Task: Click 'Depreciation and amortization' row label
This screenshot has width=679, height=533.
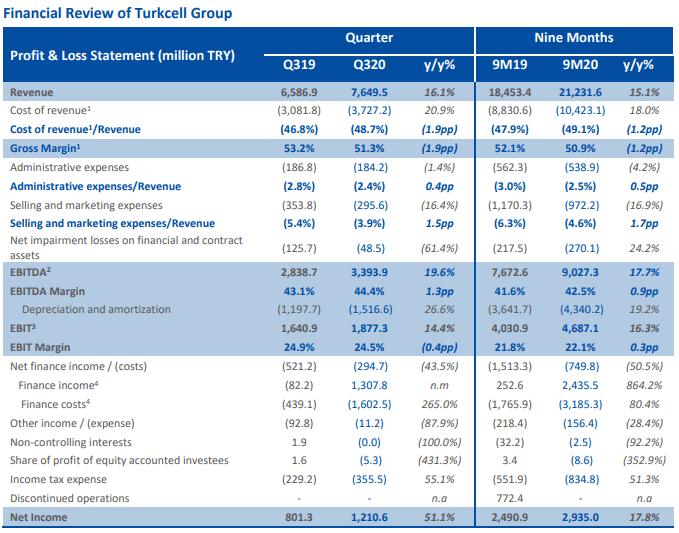Action: [96, 309]
